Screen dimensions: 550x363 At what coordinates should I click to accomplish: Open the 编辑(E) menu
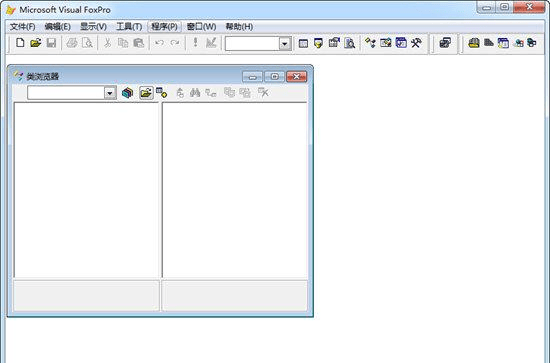coord(58,27)
